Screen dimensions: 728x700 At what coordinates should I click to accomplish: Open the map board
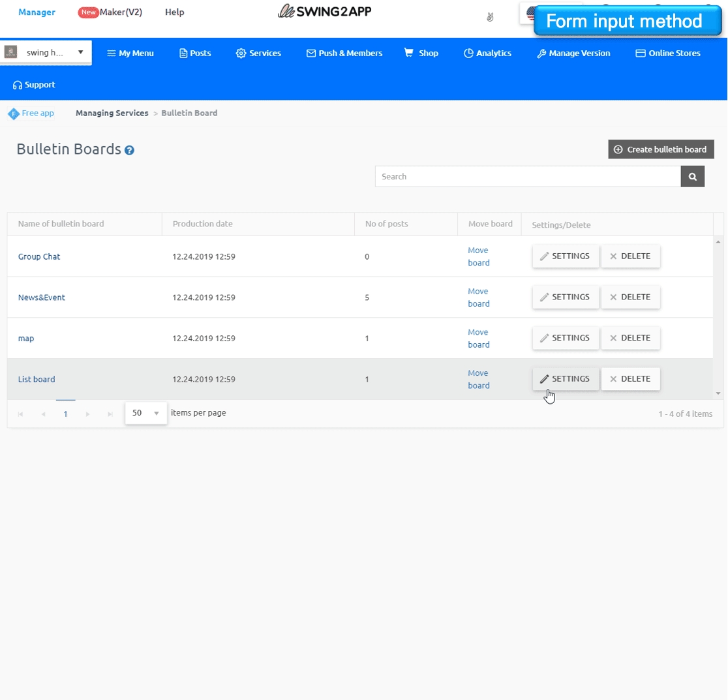click(x=26, y=339)
